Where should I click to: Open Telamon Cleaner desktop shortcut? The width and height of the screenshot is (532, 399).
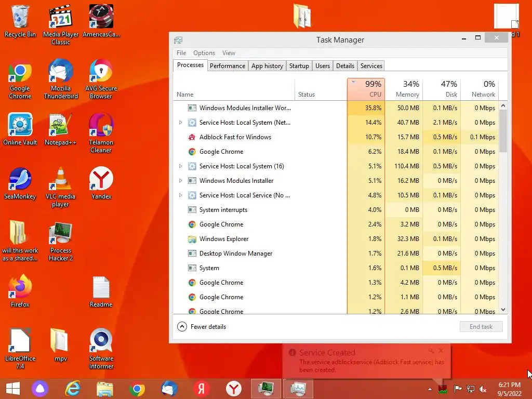101,132
